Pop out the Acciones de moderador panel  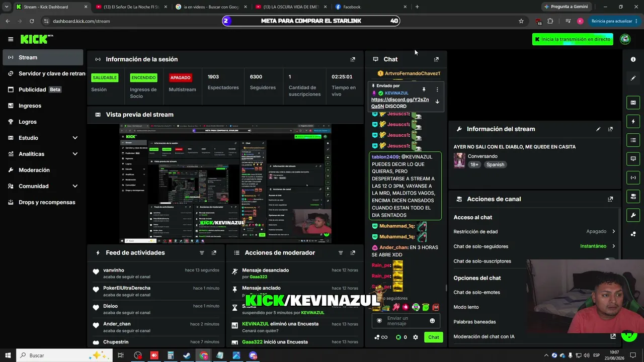pos(353,253)
